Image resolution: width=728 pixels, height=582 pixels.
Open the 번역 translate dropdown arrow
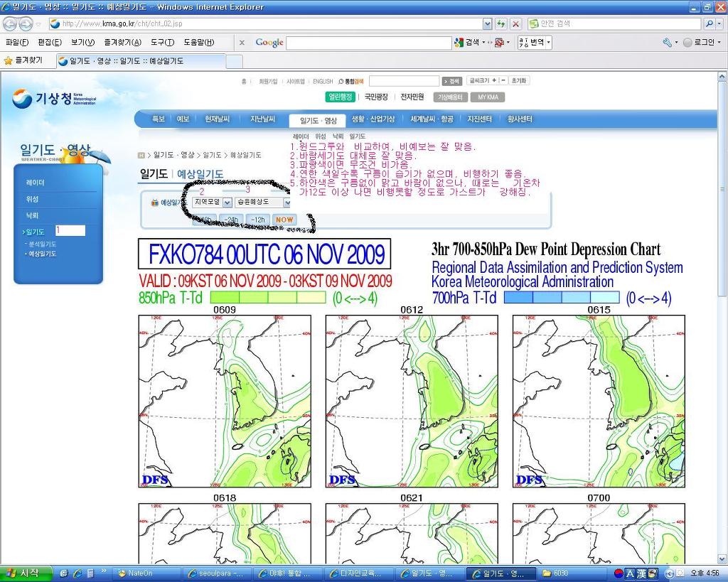coord(548,42)
